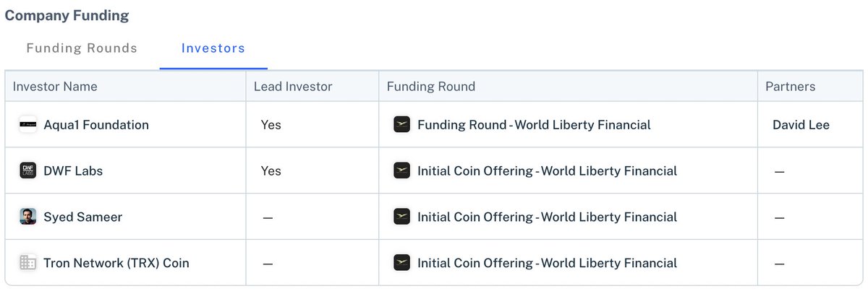Click the Investor Name column header
Viewport: 868px width, 299px height.
55,87
